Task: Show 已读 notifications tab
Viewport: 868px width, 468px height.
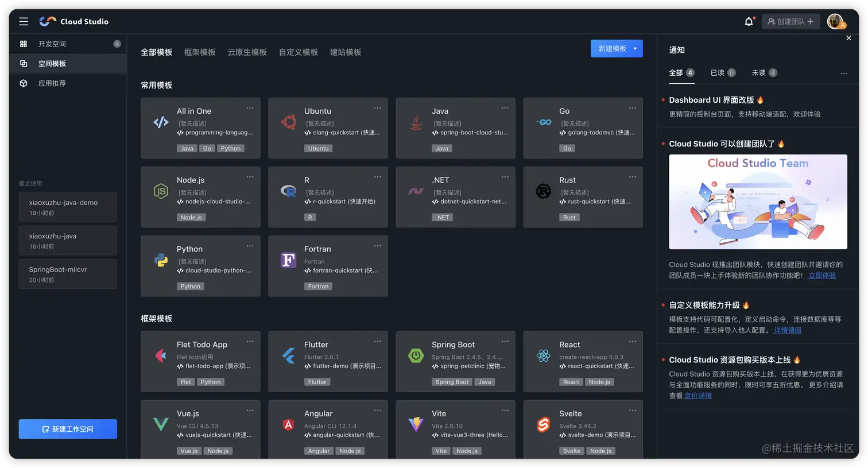Action: (x=723, y=73)
